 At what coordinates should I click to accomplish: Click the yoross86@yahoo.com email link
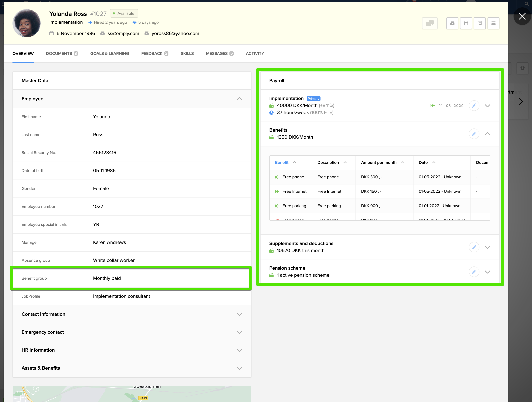175,33
